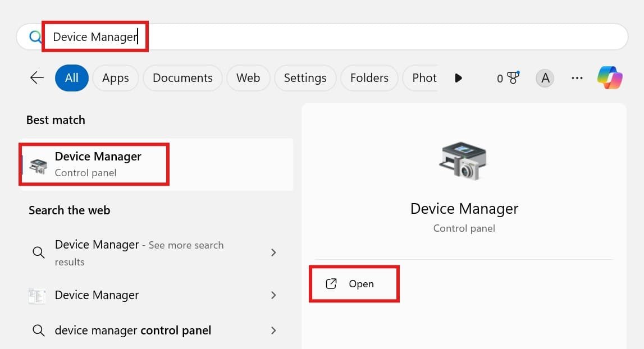
Task: Expand Device Manager see more search results chevron
Action: (273, 252)
